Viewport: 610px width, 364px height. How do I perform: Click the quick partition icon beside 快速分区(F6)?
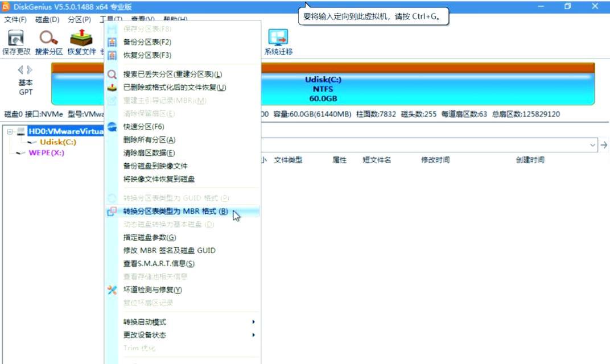click(x=112, y=127)
